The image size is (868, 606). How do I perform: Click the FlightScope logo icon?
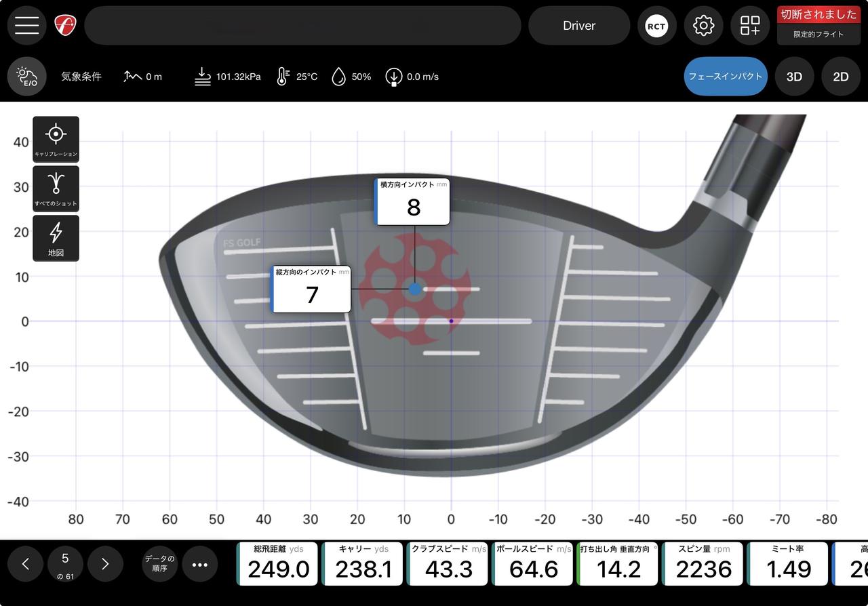pyautogui.click(x=65, y=26)
